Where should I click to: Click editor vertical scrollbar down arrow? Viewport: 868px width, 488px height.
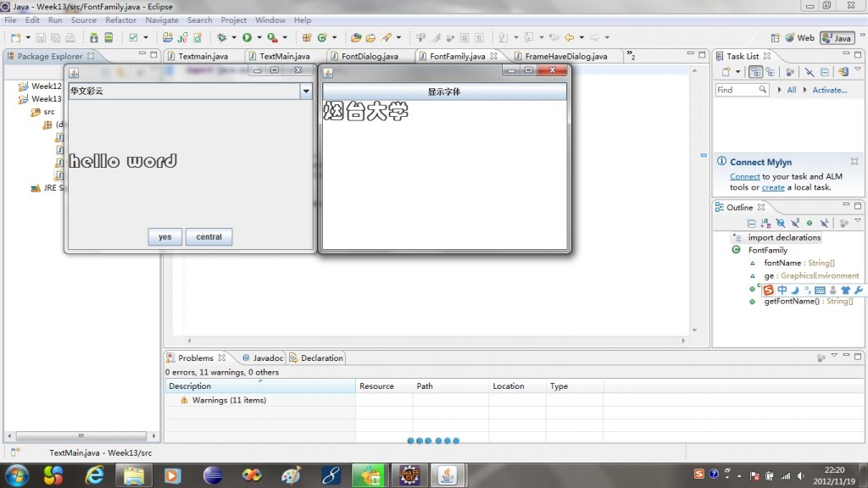coord(694,330)
